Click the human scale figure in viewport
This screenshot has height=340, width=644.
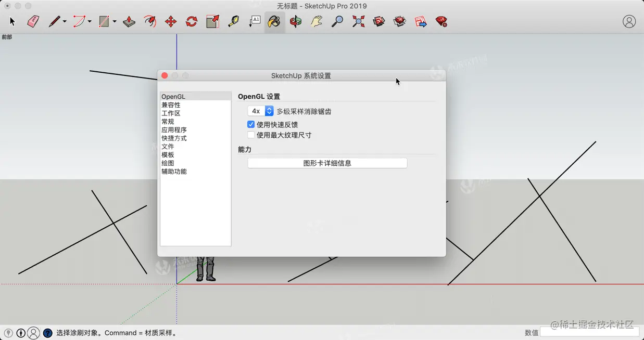tap(206, 269)
